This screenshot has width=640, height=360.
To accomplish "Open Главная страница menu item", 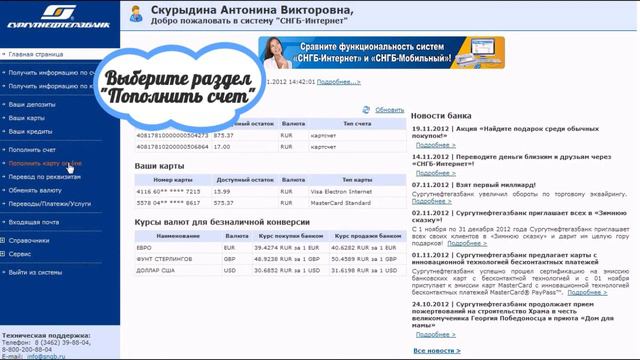I will point(36,54).
